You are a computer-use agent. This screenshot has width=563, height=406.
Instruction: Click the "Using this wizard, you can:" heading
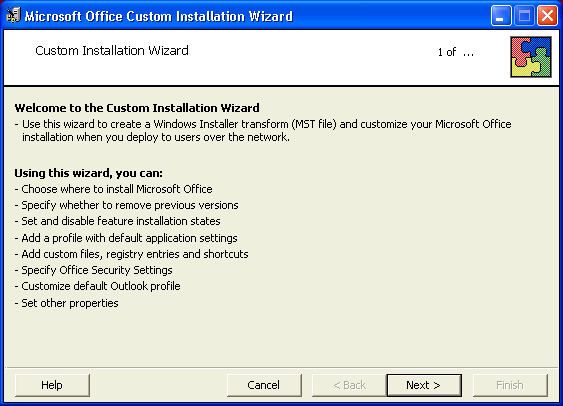click(88, 173)
